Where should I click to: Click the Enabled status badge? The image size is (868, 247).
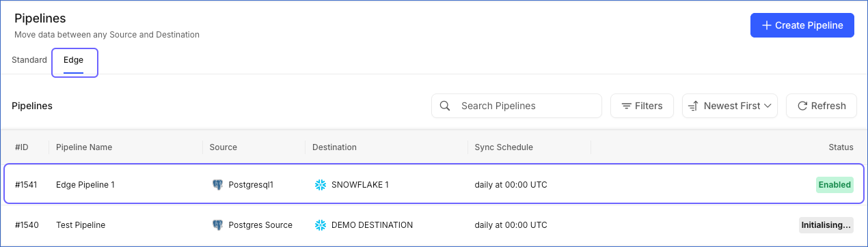click(x=835, y=184)
